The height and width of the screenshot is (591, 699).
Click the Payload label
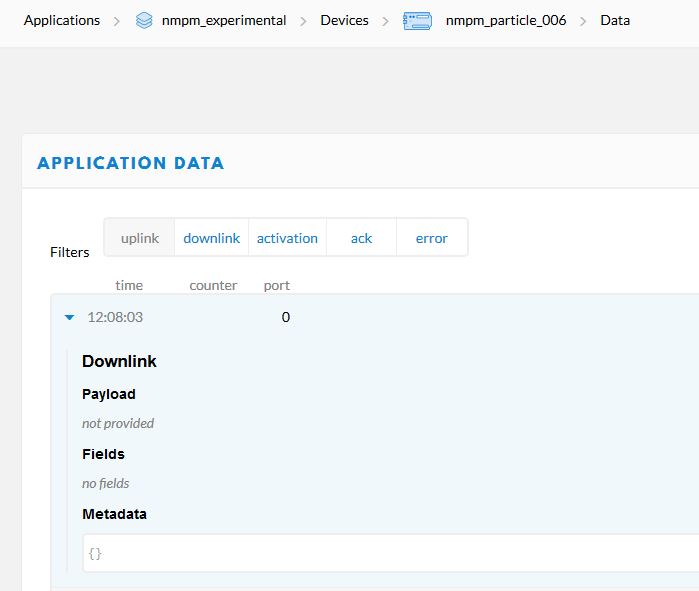click(x=109, y=394)
